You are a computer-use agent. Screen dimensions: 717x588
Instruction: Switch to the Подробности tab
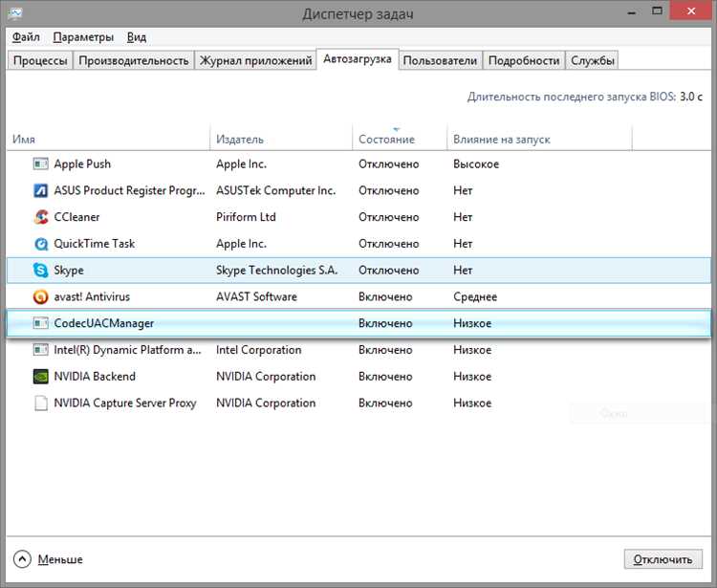(524, 60)
